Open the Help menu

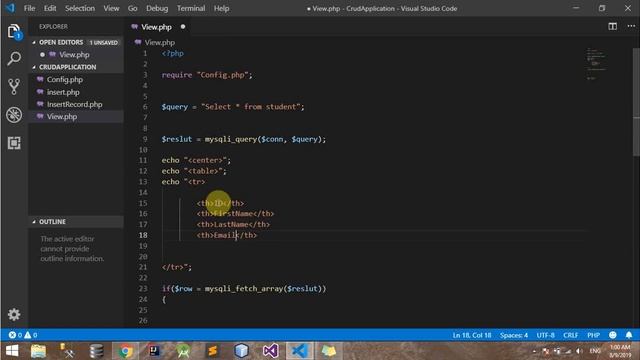pyautogui.click(x=222, y=8)
